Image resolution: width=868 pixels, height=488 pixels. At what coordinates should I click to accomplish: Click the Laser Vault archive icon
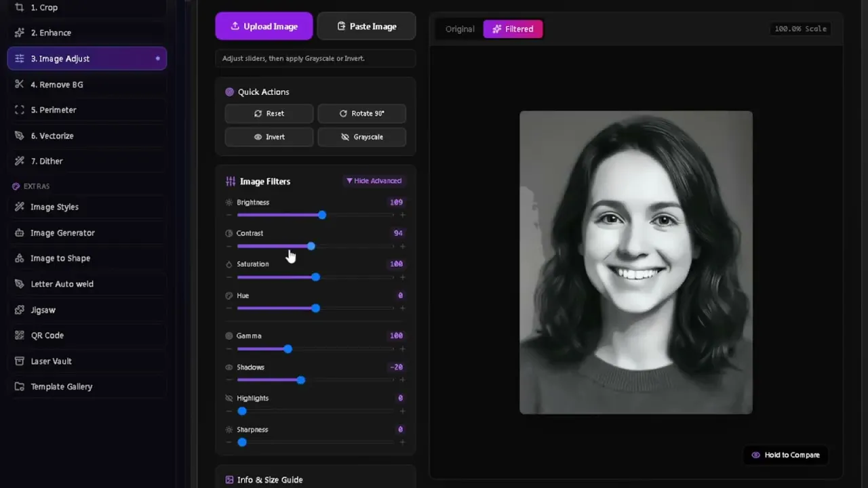pos(19,361)
